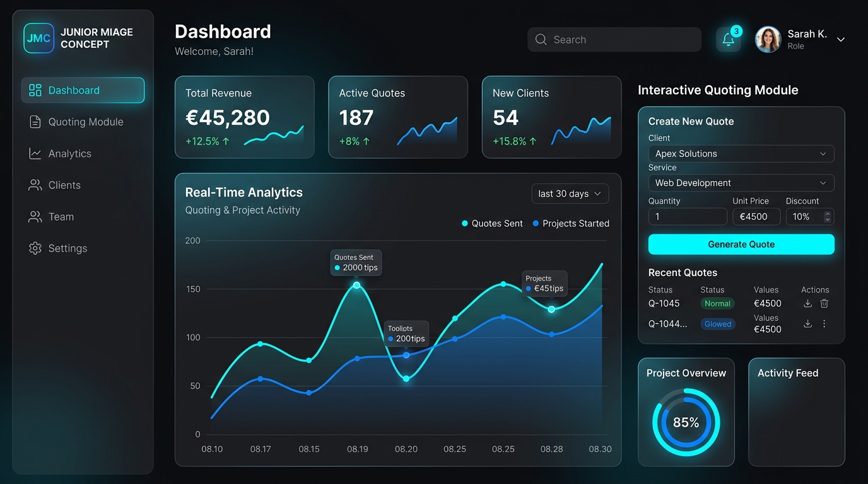Navigate to Analytics in the sidebar
This screenshot has width=868, height=484.
point(83,154)
